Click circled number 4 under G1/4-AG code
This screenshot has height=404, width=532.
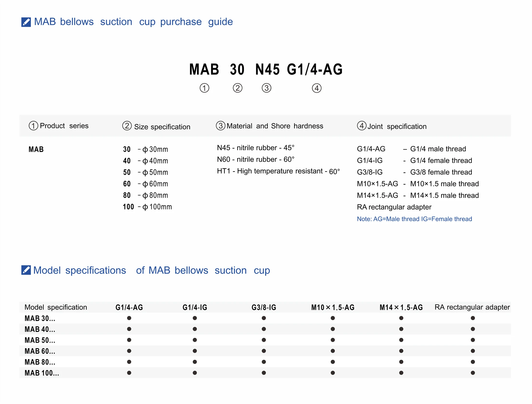pos(317,88)
